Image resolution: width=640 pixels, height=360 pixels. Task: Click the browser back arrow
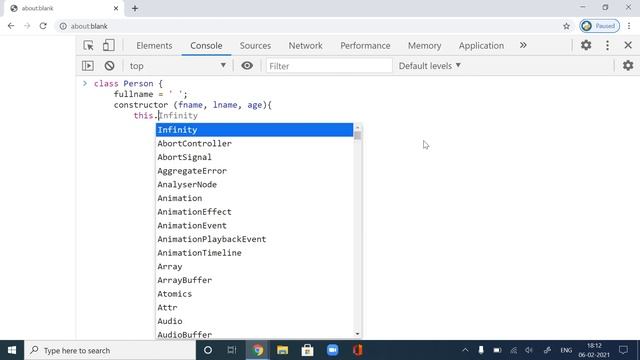point(11,26)
